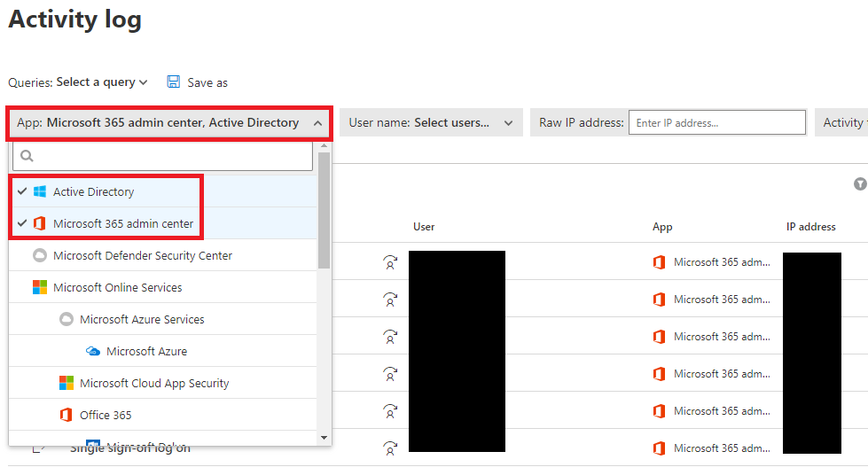Click the dropdown list scrollbar up arrow

click(325, 145)
